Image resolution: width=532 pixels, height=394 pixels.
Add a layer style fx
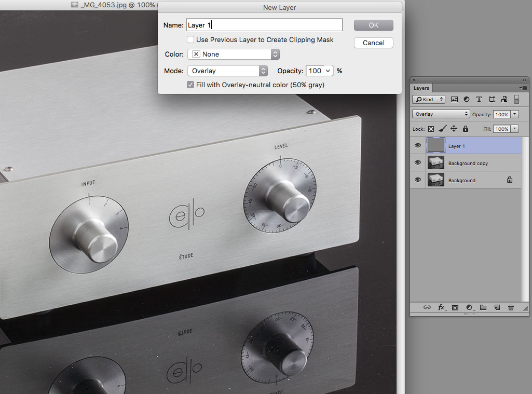coord(441,307)
